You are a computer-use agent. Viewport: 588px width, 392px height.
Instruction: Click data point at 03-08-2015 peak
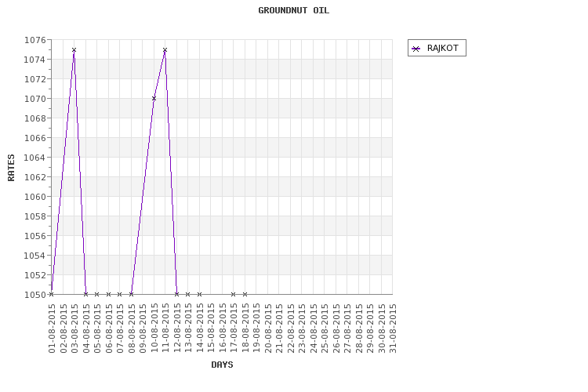[x=74, y=50]
